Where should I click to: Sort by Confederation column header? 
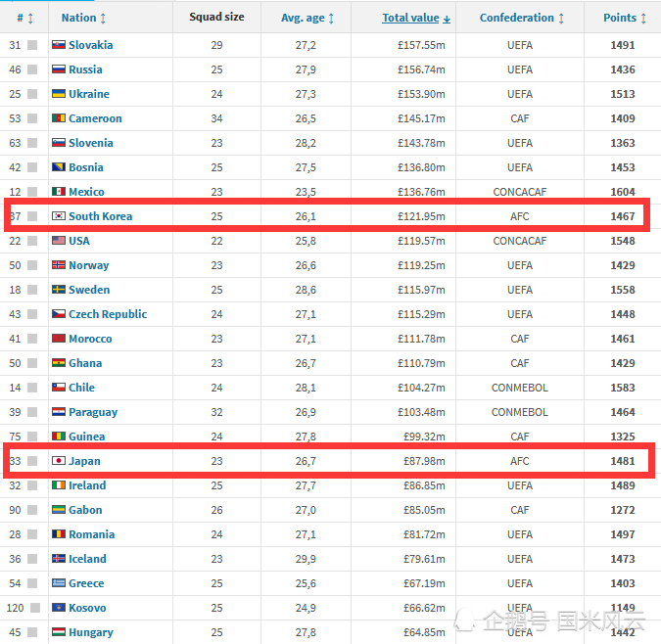522,18
